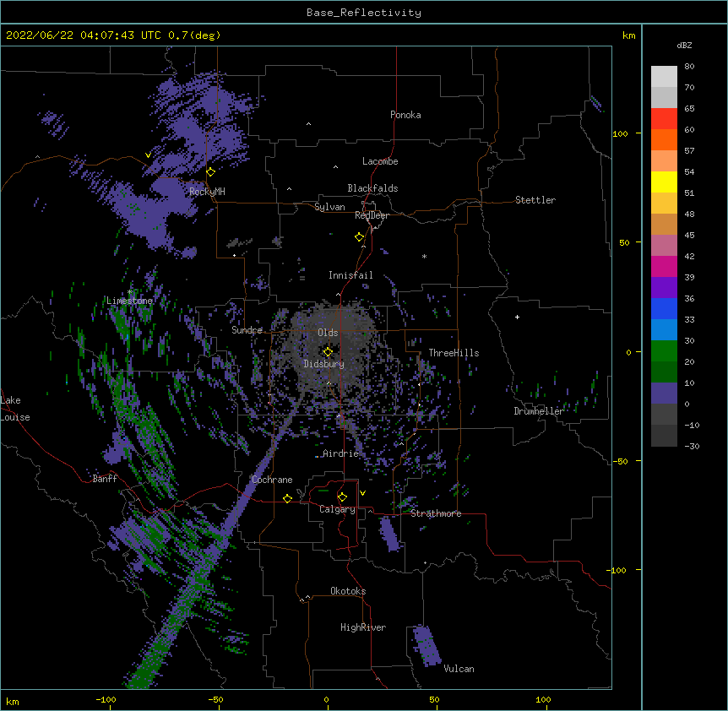
Task: Click the RockyMH label
Action: click(x=207, y=192)
